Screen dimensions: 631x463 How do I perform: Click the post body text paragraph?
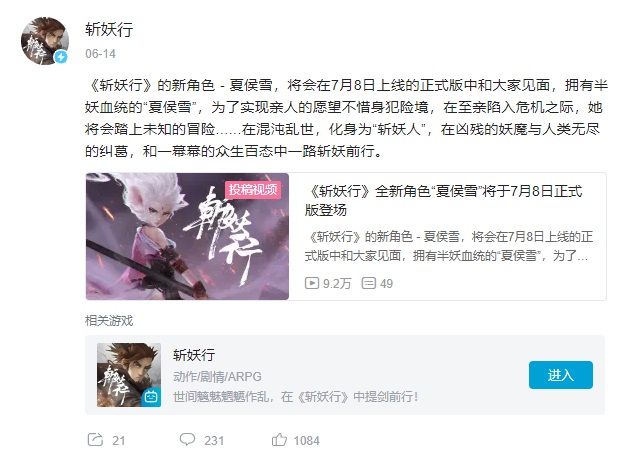point(346,118)
